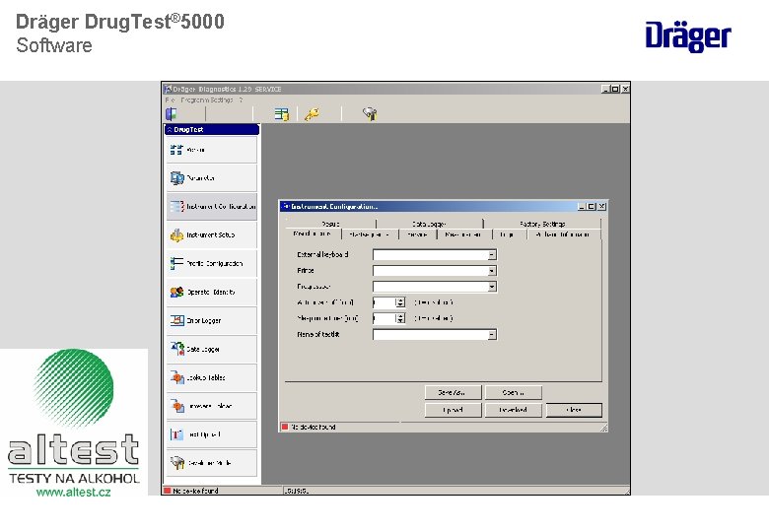Click the sleep mode time spinner
This screenshot has height=532, width=769.
[400, 318]
